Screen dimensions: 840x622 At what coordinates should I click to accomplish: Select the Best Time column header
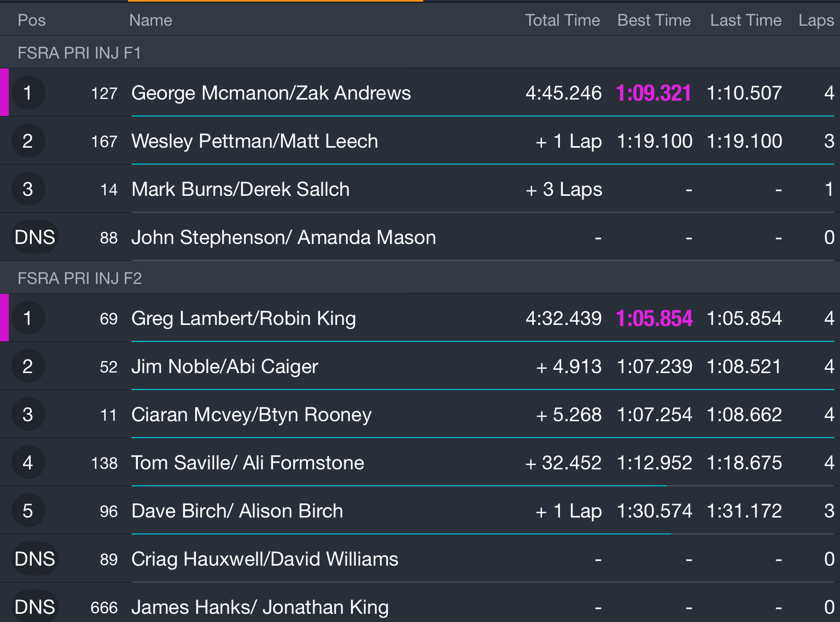pyautogui.click(x=654, y=20)
